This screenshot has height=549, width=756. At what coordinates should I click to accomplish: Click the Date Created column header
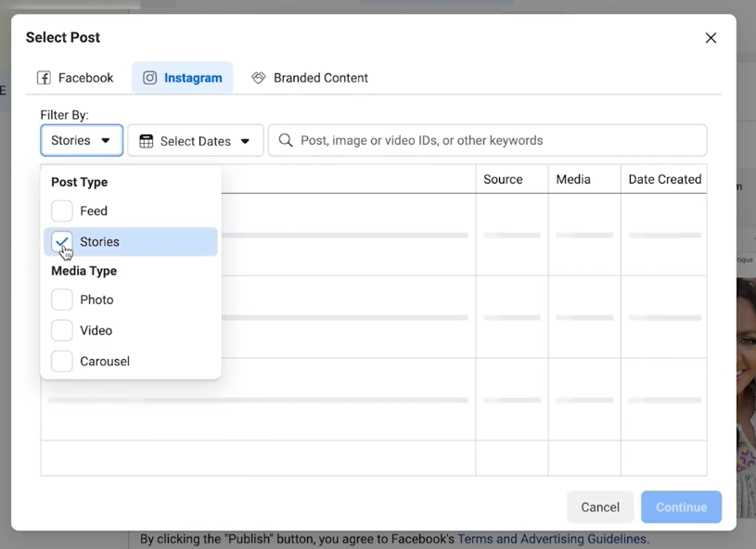click(664, 180)
